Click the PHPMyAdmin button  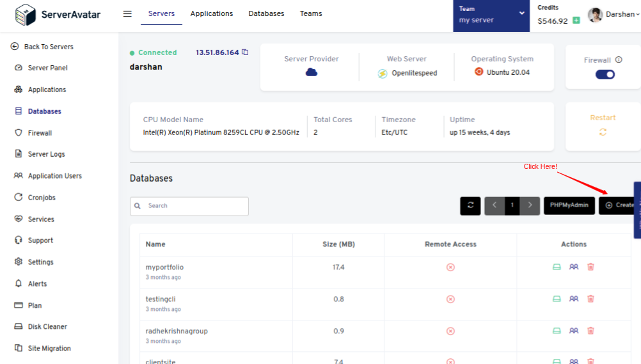coord(569,205)
